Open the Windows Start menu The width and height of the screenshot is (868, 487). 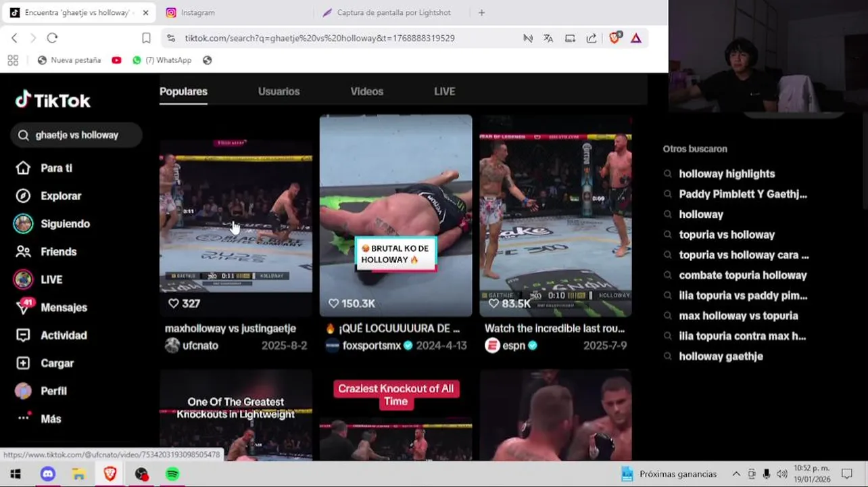(15, 474)
